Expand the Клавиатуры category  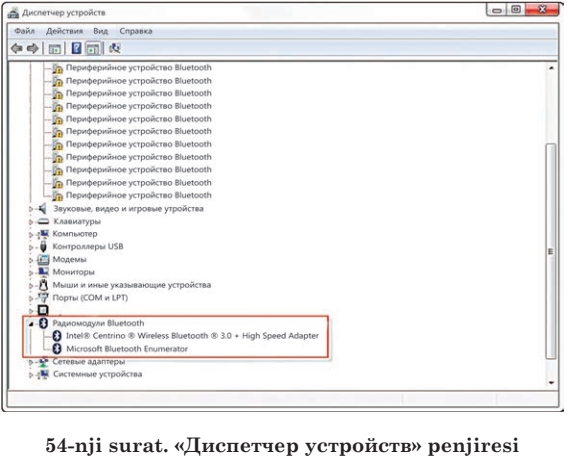point(31,222)
